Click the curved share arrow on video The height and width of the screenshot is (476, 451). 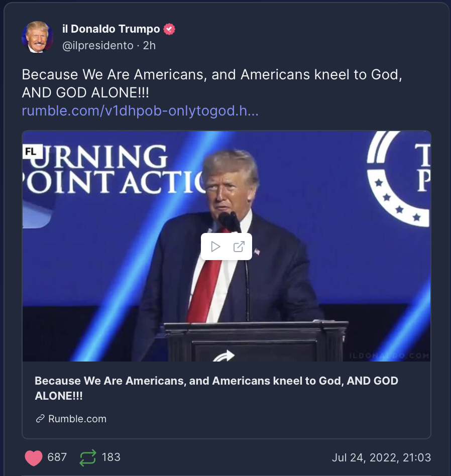pyautogui.click(x=224, y=355)
